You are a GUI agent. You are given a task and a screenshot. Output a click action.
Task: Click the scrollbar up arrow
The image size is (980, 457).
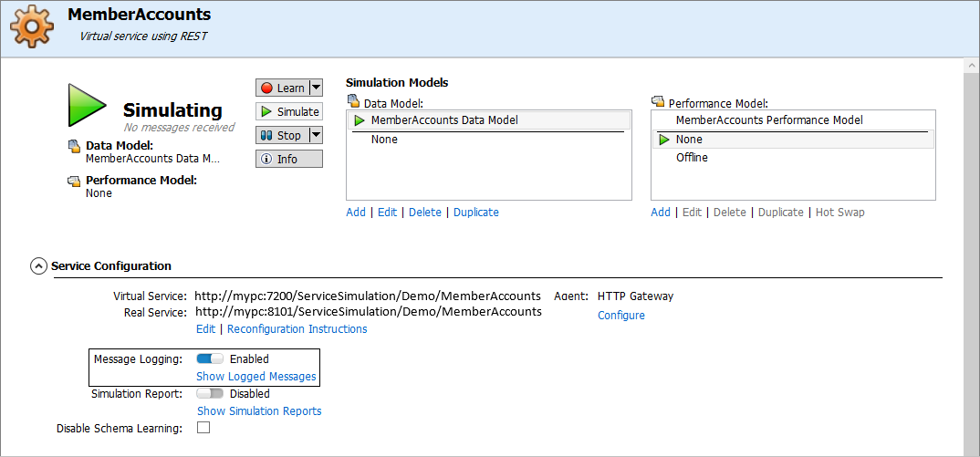[x=971, y=66]
